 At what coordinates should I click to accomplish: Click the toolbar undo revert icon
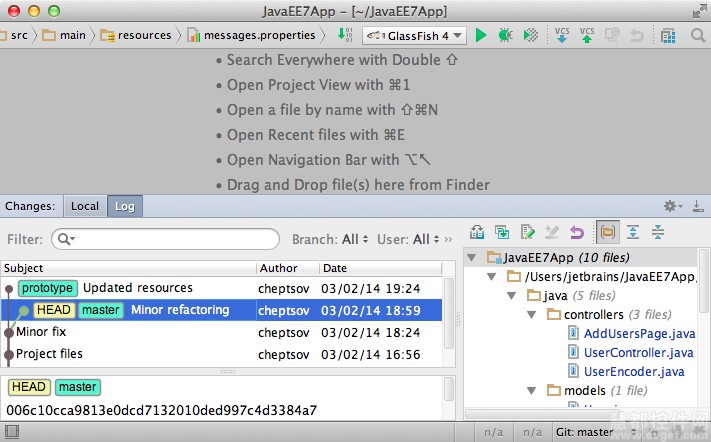click(x=637, y=35)
